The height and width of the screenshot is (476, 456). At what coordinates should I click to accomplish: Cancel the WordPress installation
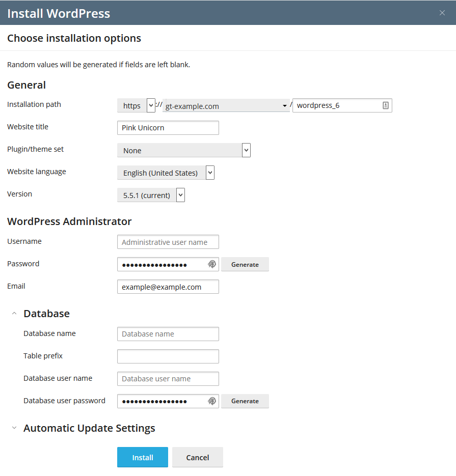(198, 457)
